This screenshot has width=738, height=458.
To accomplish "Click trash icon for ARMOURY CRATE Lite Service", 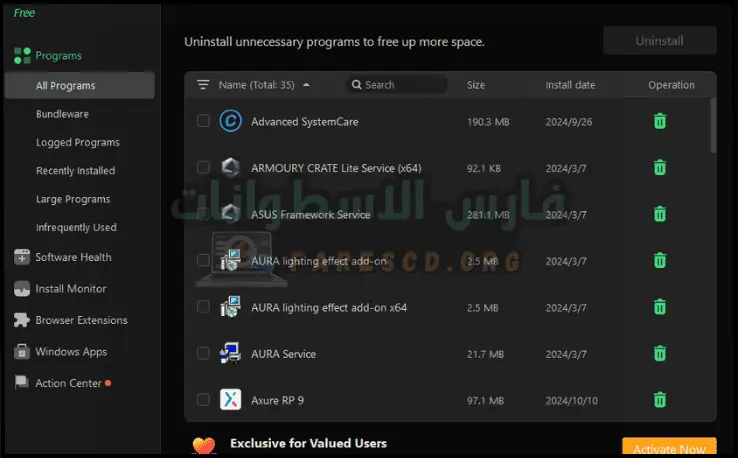I will pyautogui.click(x=660, y=167).
